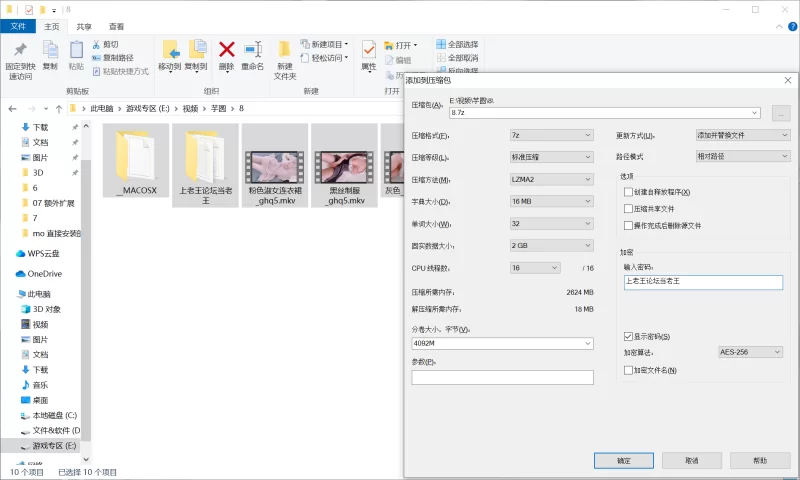The image size is (800, 480).
Task: Click the 参数 input field
Action: pos(503,377)
